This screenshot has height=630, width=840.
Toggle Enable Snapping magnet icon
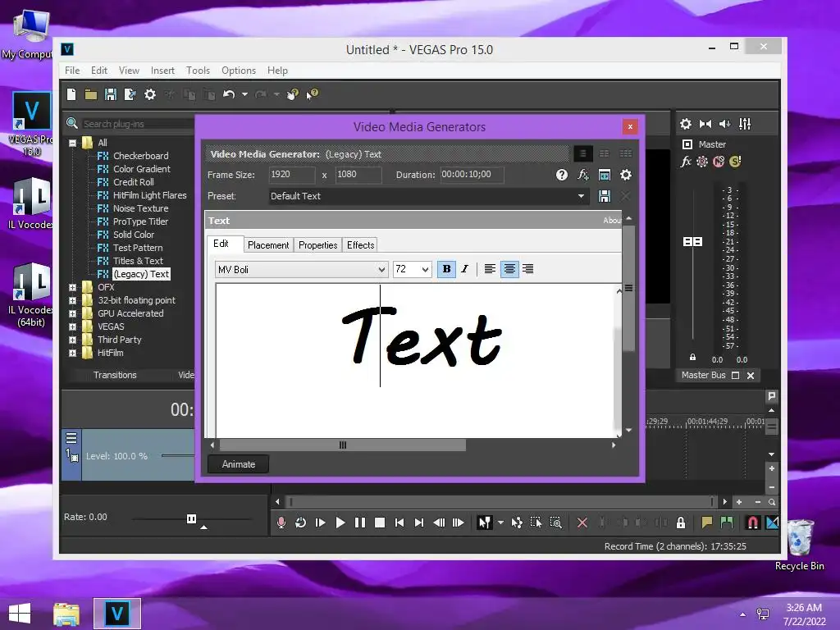click(753, 523)
